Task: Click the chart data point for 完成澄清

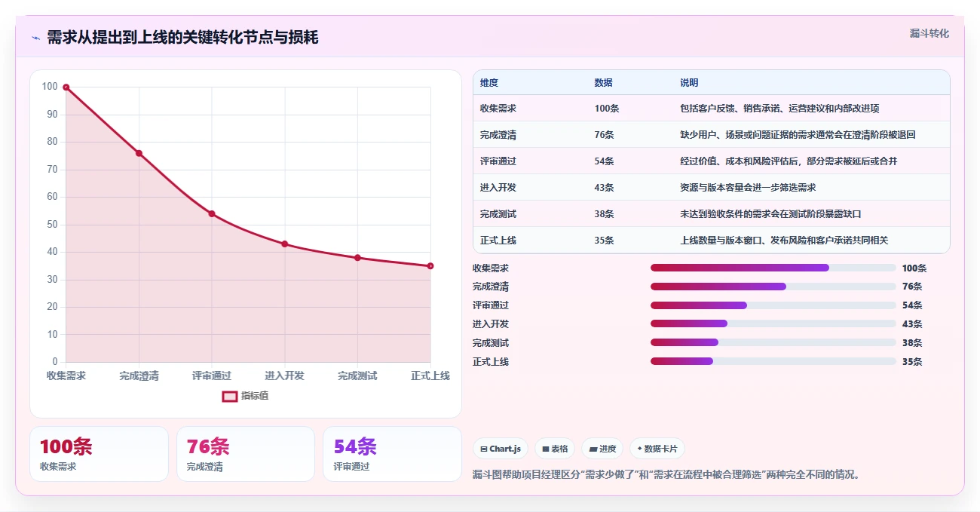Action: click(139, 153)
